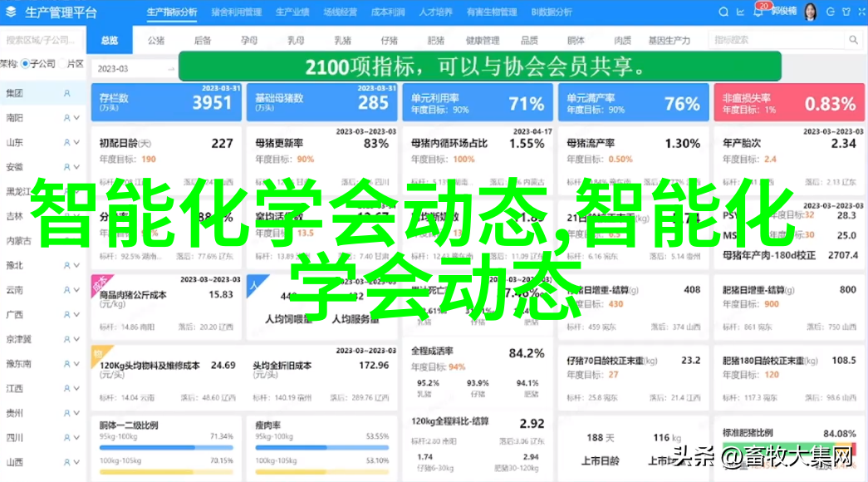The height and width of the screenshot is (482, 868).
Task: Open the theme shirt icon in header
Action: click(846, 12)
